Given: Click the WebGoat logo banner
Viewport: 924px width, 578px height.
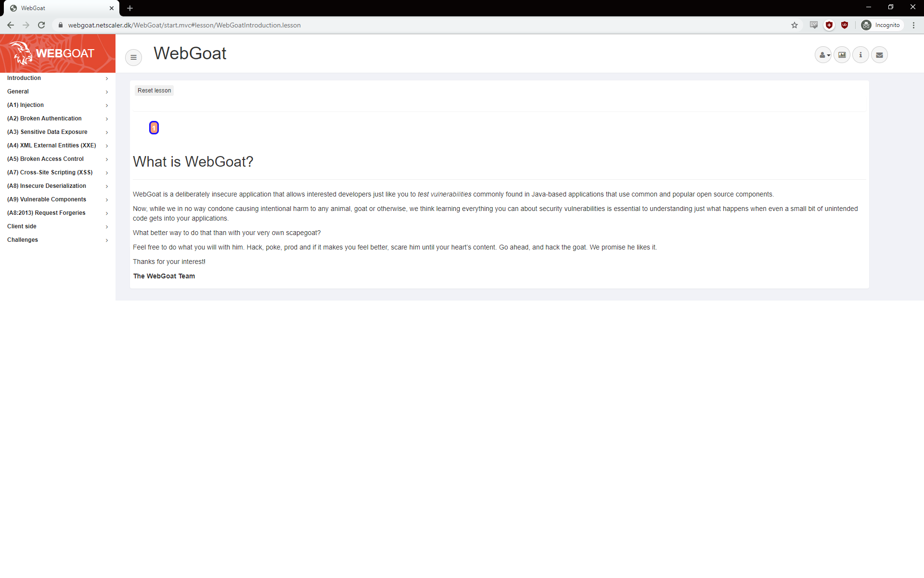Looking at the screenshot, I should [x=58, y=53].
